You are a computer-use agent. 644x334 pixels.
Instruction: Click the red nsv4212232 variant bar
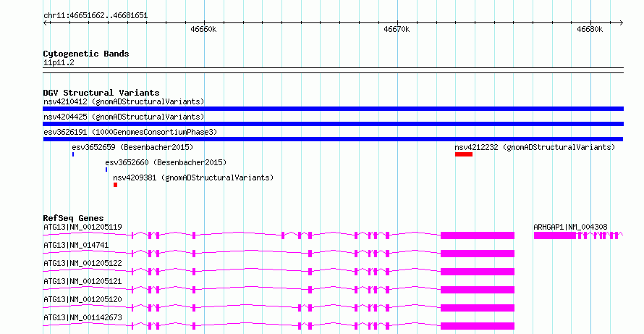pyautogui.click(x=464, y=154)
